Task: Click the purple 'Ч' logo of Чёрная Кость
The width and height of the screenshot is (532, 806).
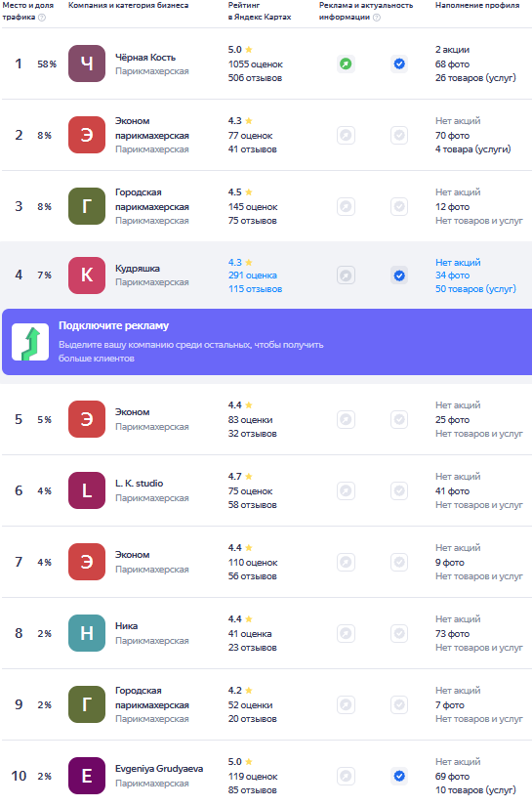Action: pyautogui.click(x=87, y=64)
